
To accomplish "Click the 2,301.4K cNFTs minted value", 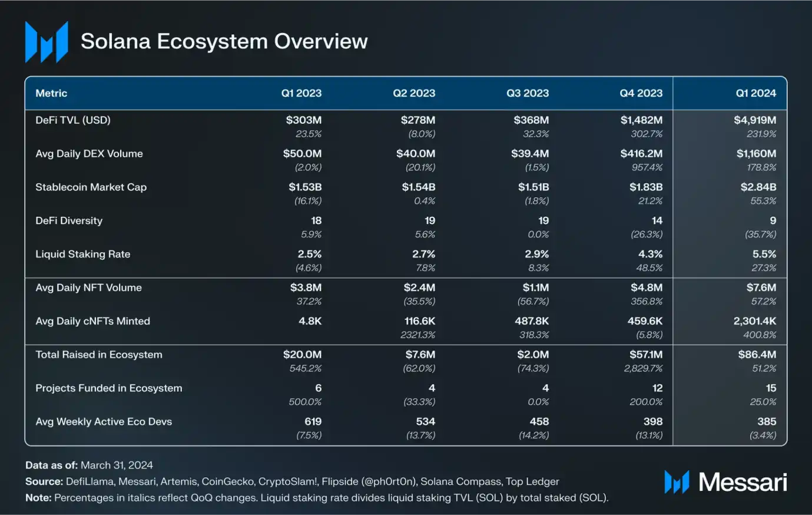I will tap(754, 321).
